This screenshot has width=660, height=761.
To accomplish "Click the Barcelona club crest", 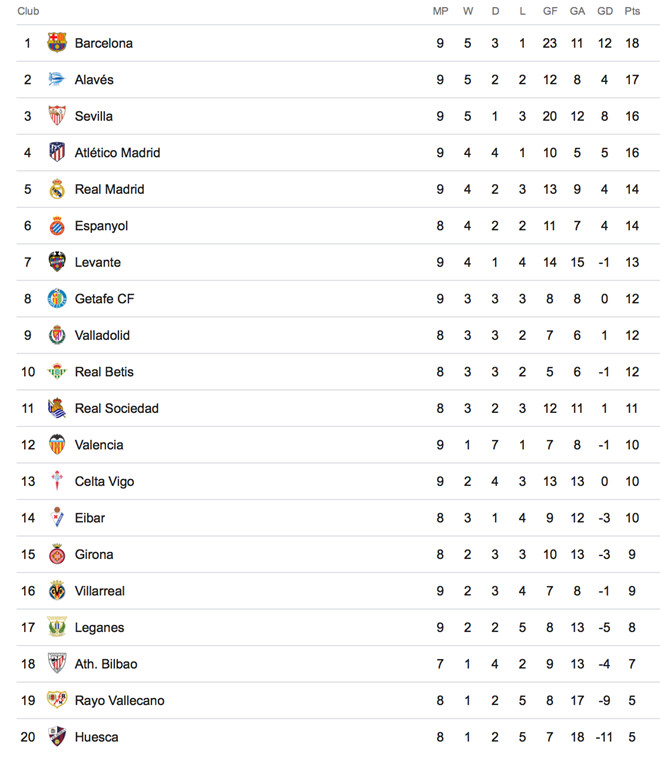I will point(57,43).
